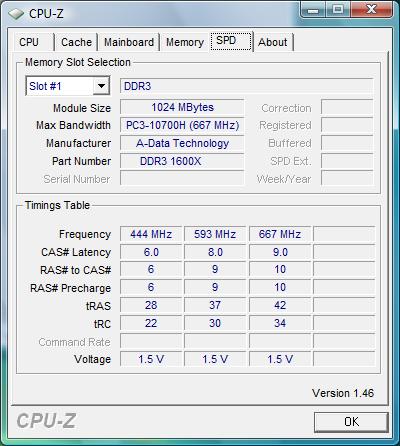
Task: Click the 444 MHz frequency cell
Action: coord(151,234)
